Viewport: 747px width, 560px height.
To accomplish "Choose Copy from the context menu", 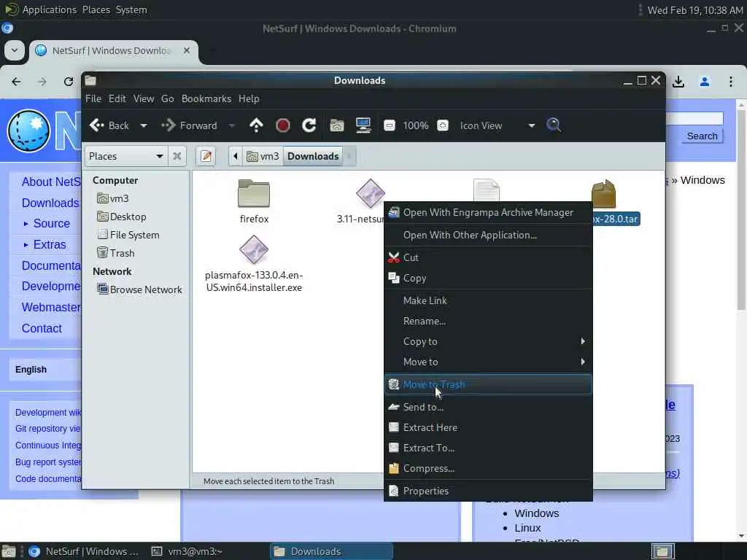I will click(488, 278).
